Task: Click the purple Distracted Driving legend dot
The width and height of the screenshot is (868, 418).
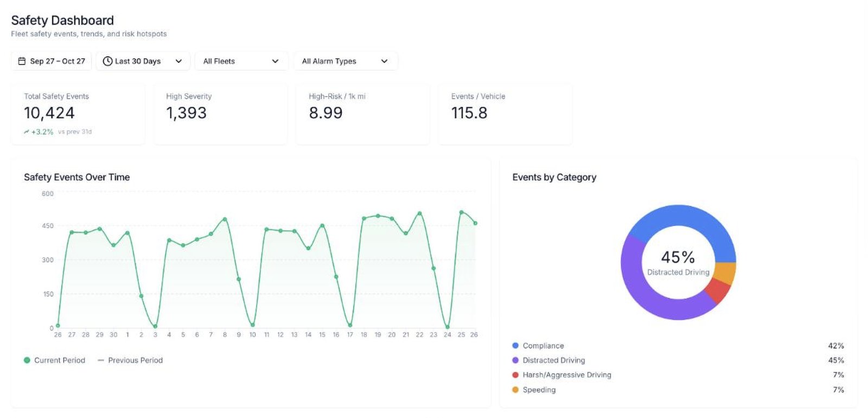Action: coord(515,360)
